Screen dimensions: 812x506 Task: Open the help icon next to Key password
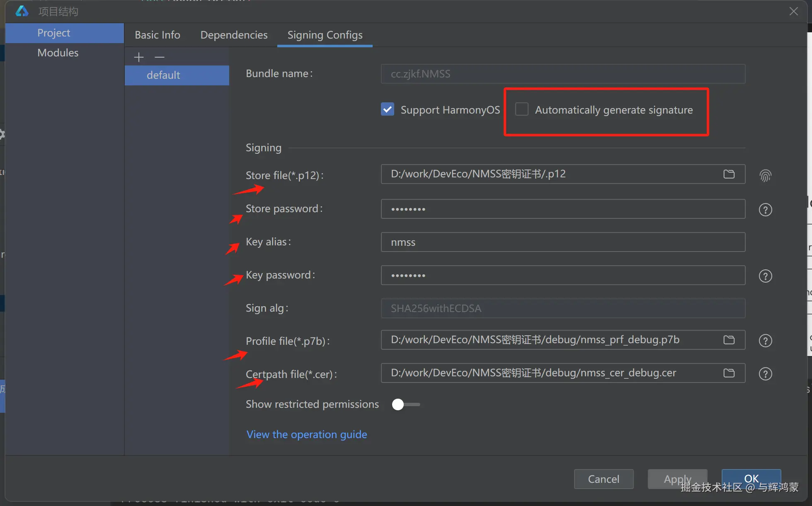coord(765,276)
